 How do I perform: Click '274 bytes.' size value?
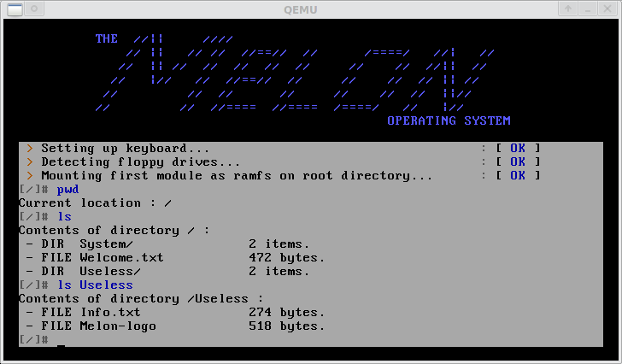pyautogui.click(x=287, y=313)
